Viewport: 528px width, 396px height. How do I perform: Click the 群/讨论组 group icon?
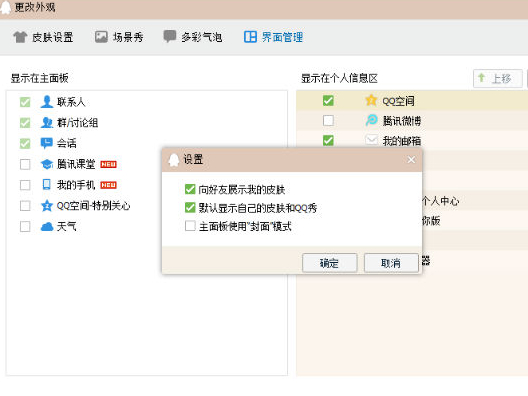tap(46, 123)
